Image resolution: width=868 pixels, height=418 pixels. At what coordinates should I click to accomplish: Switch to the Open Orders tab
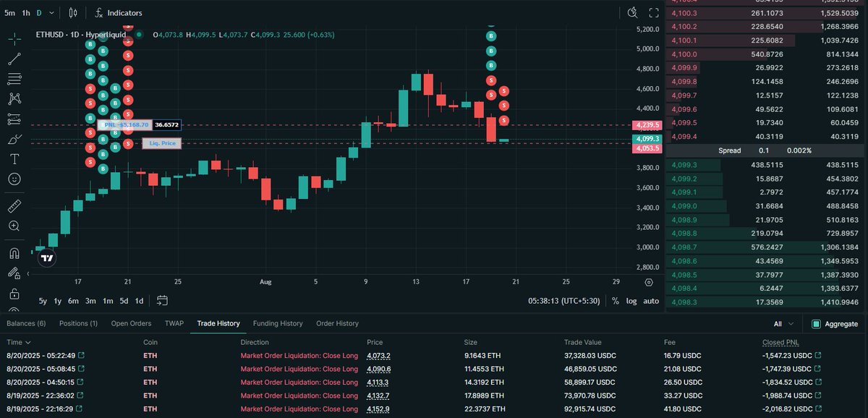[131, 323]
